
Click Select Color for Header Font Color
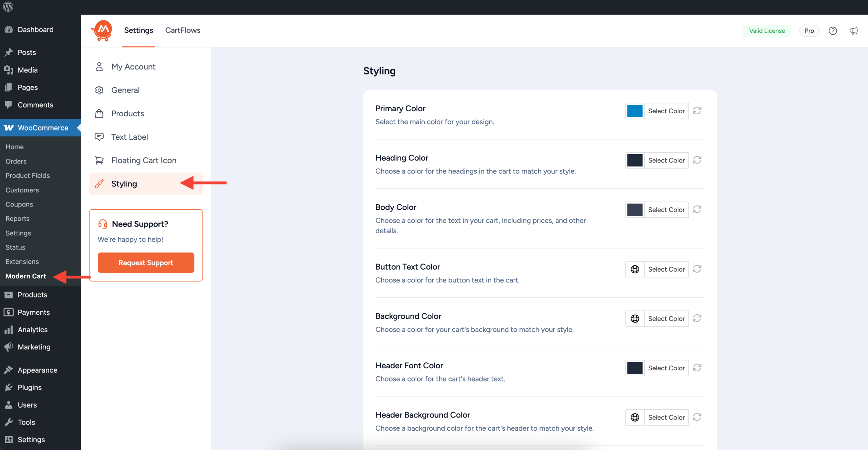click(666, 368)
